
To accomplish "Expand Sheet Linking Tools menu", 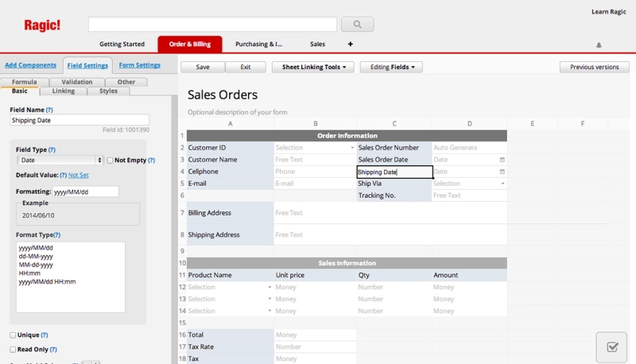I will [x=312, y=67].
